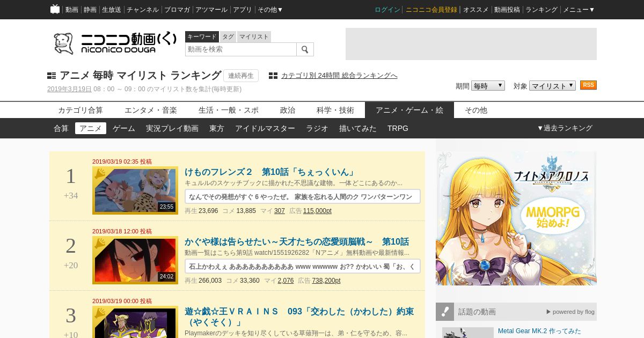
Task: Select 描いてみた subcategory
Action: coord(358,128)
